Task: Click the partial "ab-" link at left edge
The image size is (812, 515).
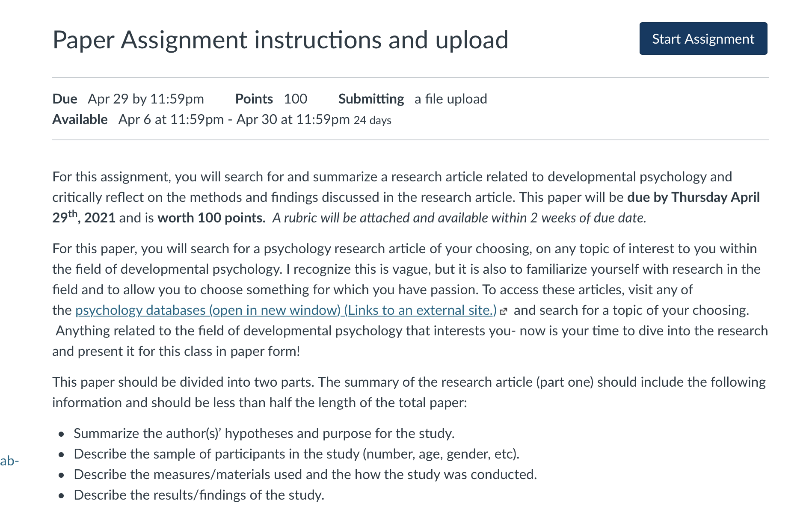Action: coord(9,461)
